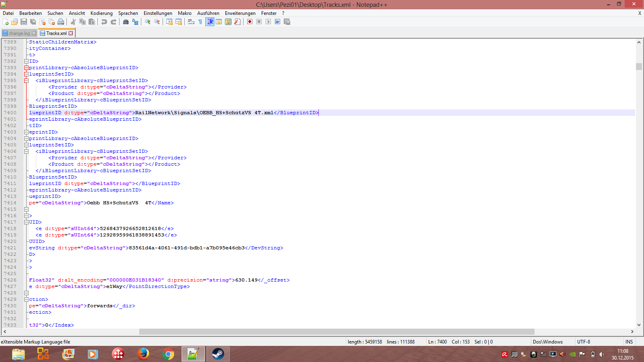Click the Undo arrow icon
This screenshot has width=644, height=362.
104,22
